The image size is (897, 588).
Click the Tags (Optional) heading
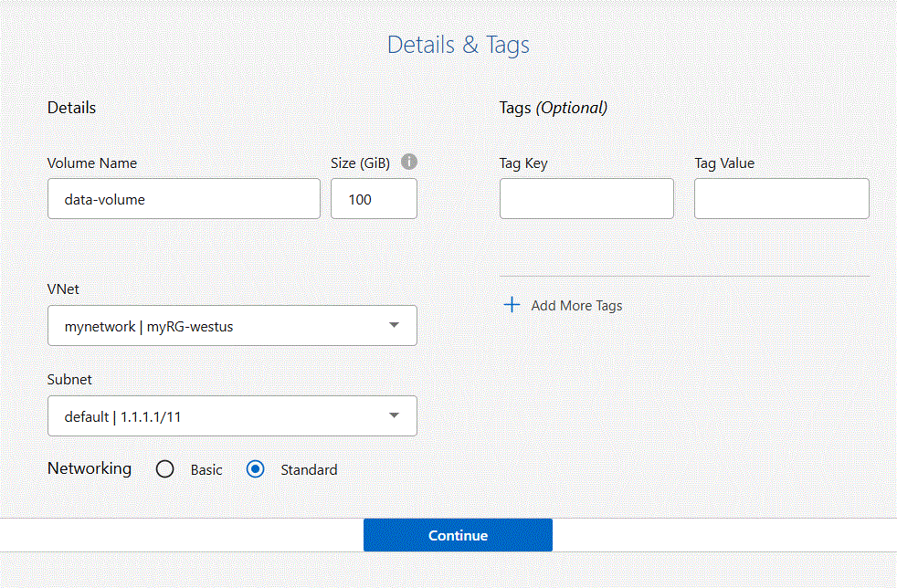[552, 107]
